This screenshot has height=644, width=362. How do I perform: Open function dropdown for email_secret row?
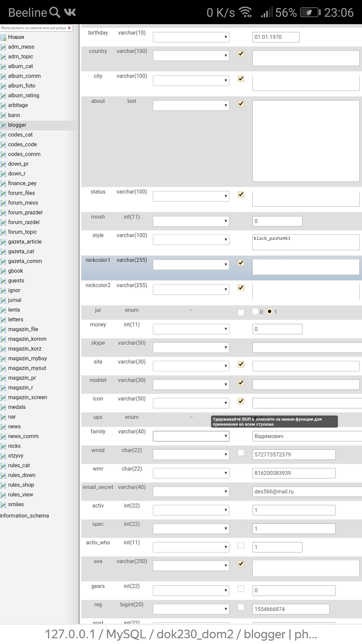[191, 492]
